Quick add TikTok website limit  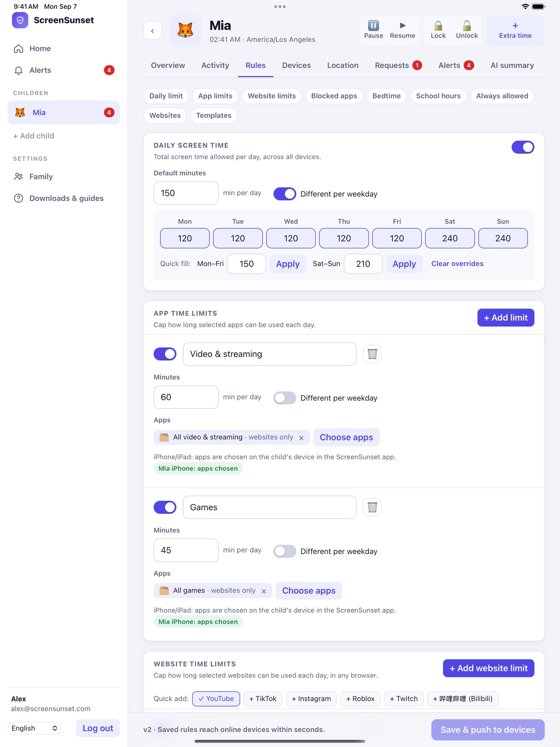[263, 699]
